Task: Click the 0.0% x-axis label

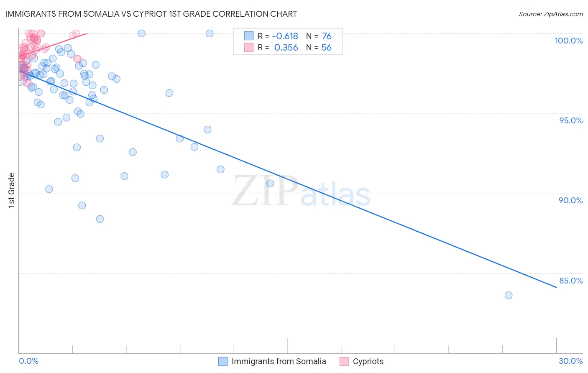Action: pos(29,361)
